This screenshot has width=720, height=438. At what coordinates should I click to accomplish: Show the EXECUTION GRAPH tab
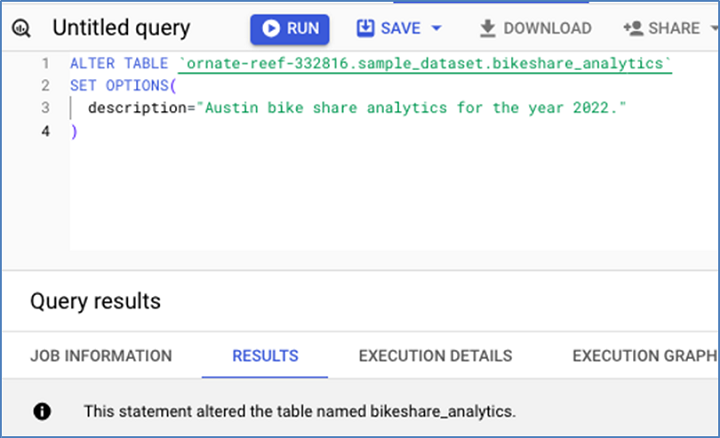(644, 356)
